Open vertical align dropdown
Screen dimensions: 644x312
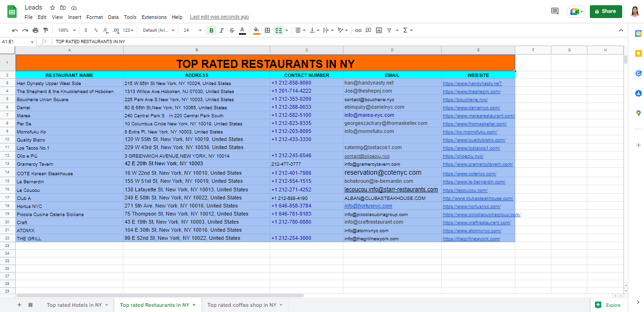314,30
